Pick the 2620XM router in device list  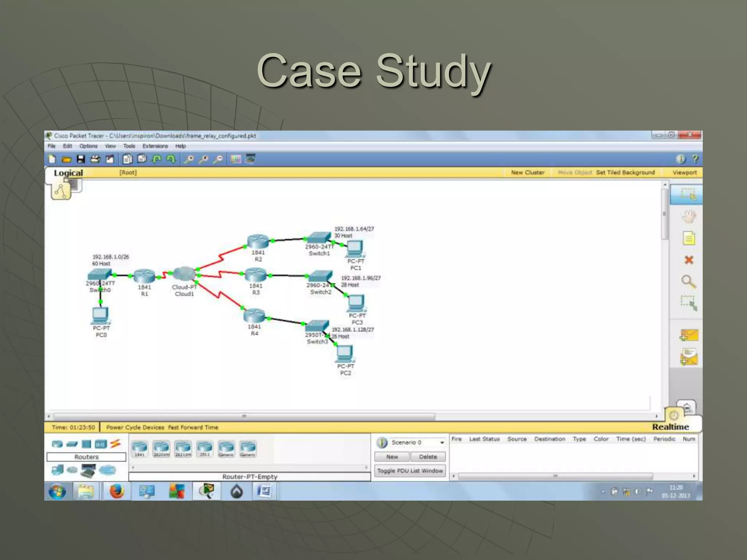pyautogui.click(x=161, y=449)
